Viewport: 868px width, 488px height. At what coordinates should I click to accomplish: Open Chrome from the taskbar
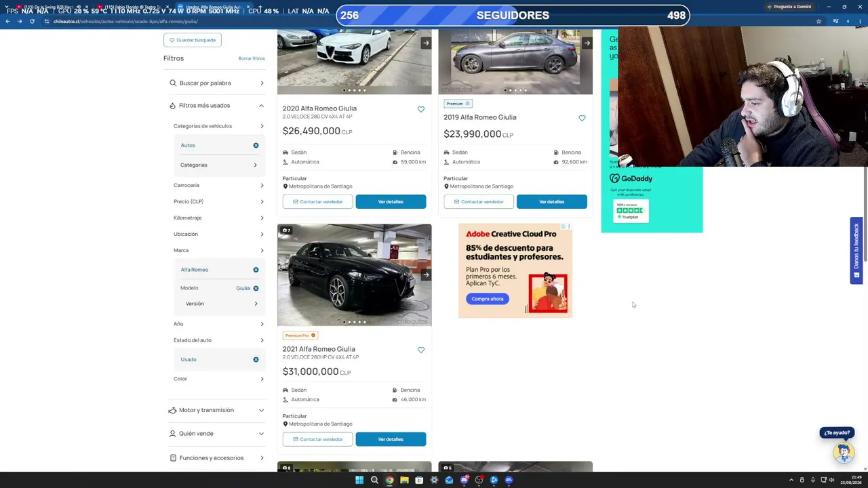(389, 480)
